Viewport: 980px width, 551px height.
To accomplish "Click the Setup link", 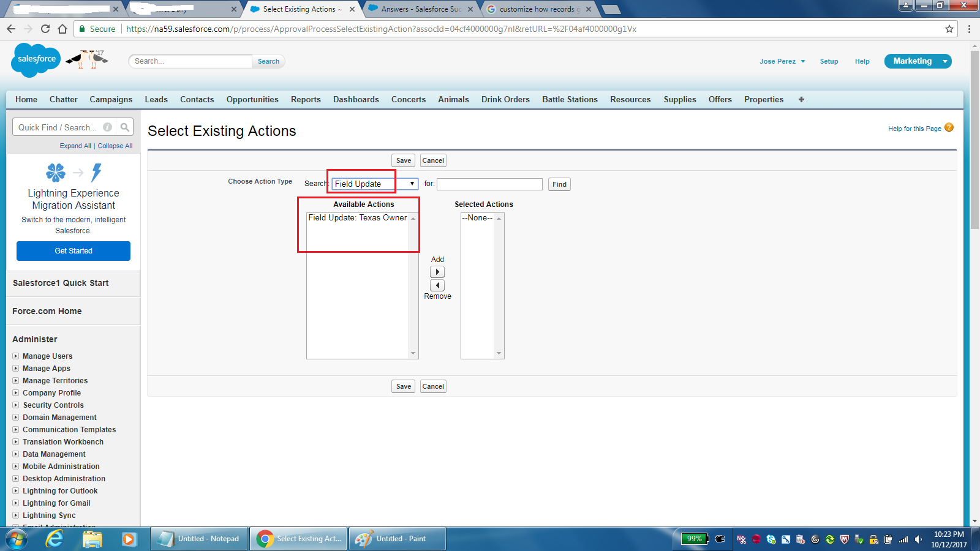I will pos(829,61).
